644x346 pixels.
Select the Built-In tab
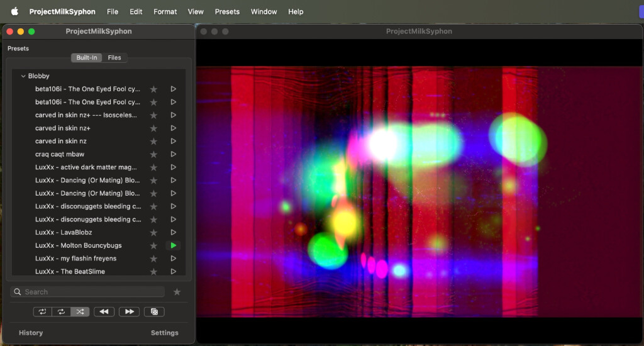(x=87, y=58)
